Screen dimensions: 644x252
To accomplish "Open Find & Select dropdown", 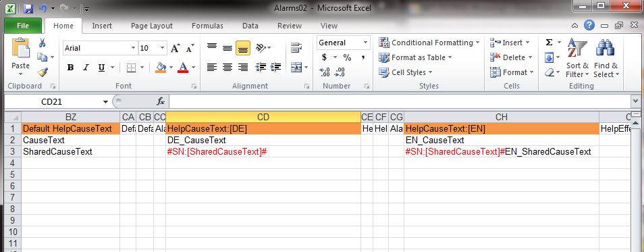I will tap(606, 58).
